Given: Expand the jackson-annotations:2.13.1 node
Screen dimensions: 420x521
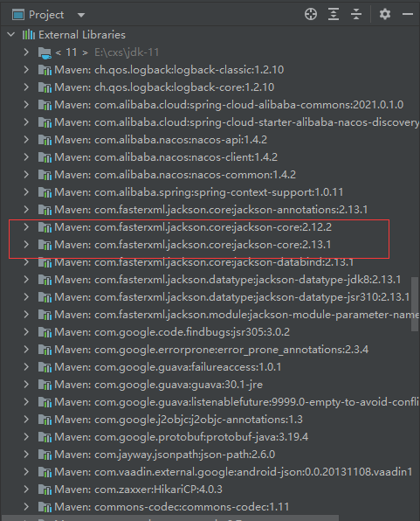Looking at the screenshot, I should pos(26,210).
